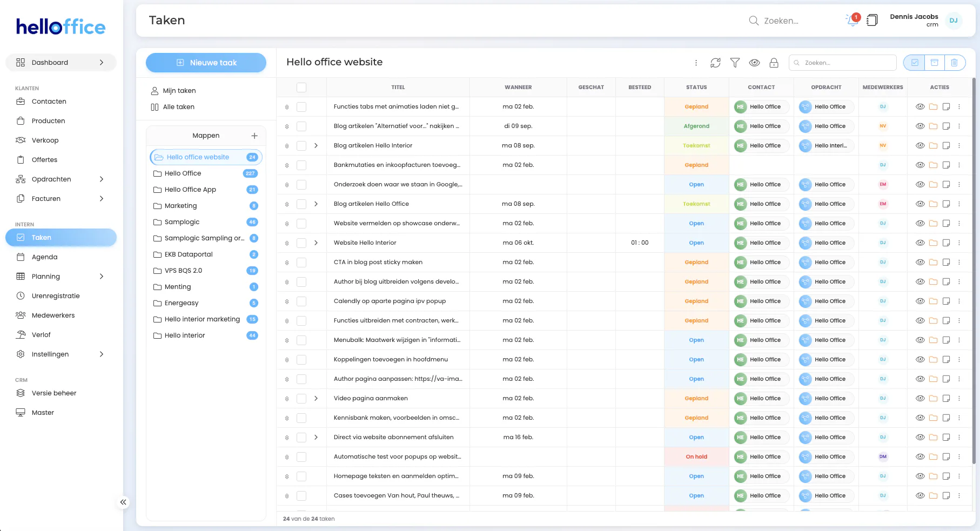Viewport: 980px width, 531px height.
Task: Check the 'Functies tabs met animaties' task checkbox
Action: pos(301,107)
